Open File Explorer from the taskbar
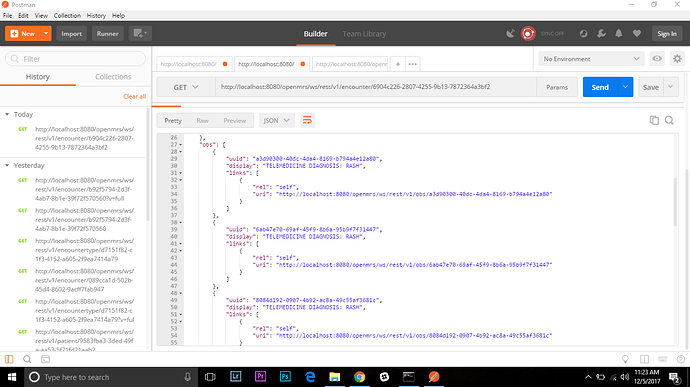 (334, 377)
